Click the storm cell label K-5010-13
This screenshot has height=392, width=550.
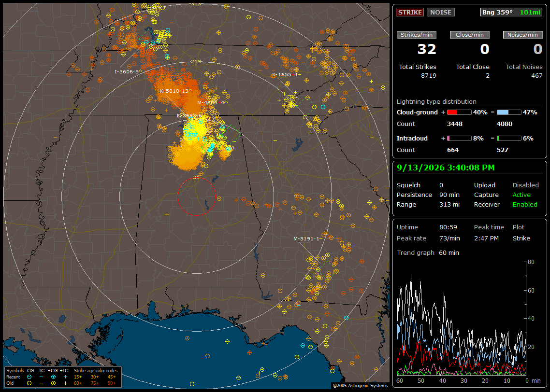(176, 91)
